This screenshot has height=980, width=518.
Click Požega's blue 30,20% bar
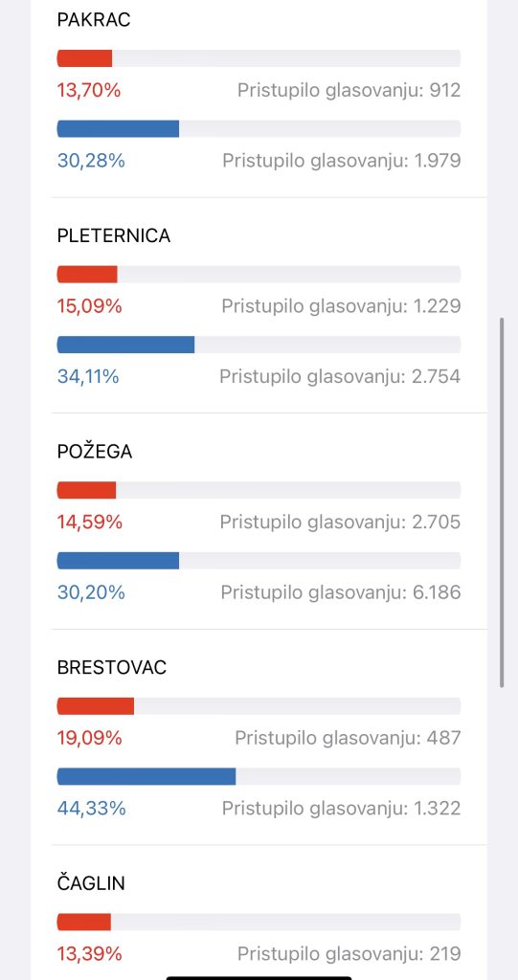[x=259, y=561]
